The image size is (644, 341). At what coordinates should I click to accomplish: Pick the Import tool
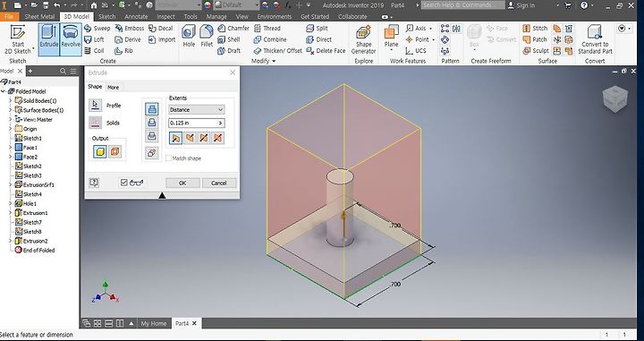tap(162, 39)
